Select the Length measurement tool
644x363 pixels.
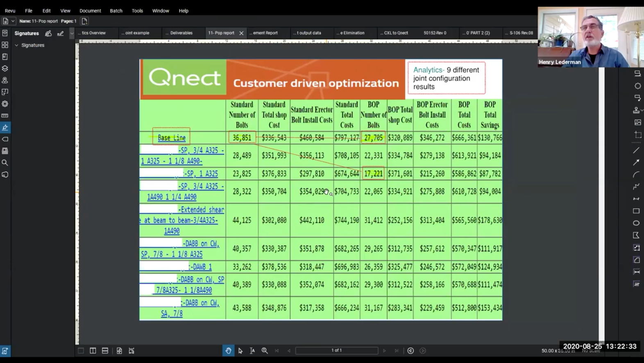(636, 272)
